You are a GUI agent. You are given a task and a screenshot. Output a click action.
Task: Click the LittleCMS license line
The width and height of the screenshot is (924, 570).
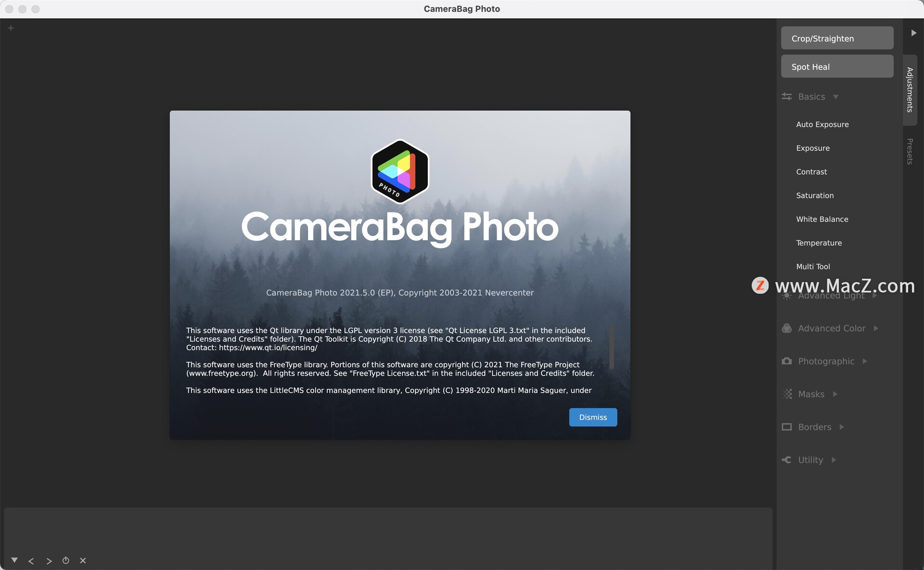click(x=389, y=390)
